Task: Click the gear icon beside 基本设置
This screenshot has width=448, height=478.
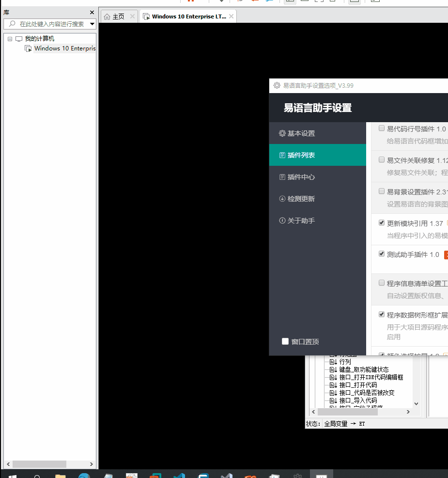Action: click(x=282, y=133)
